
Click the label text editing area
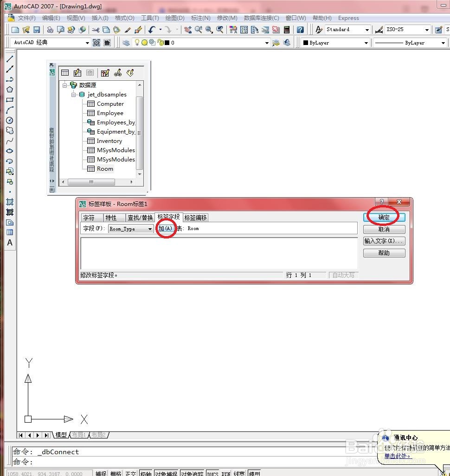[x=219, y=253]
